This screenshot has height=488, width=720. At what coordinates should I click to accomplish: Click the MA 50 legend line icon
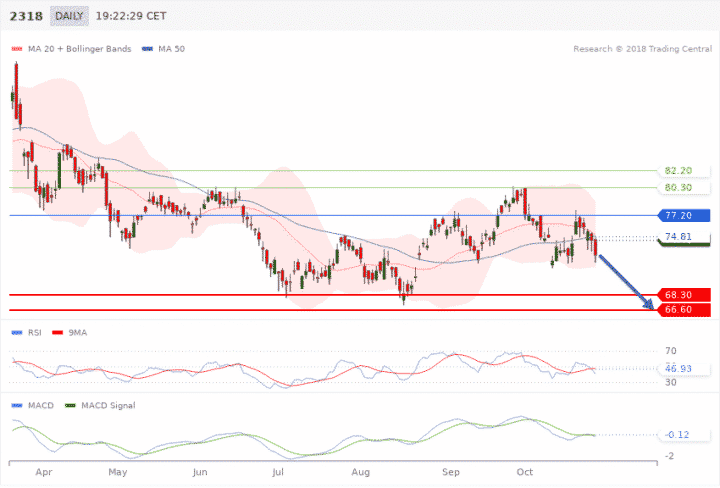tap(148, 48)
